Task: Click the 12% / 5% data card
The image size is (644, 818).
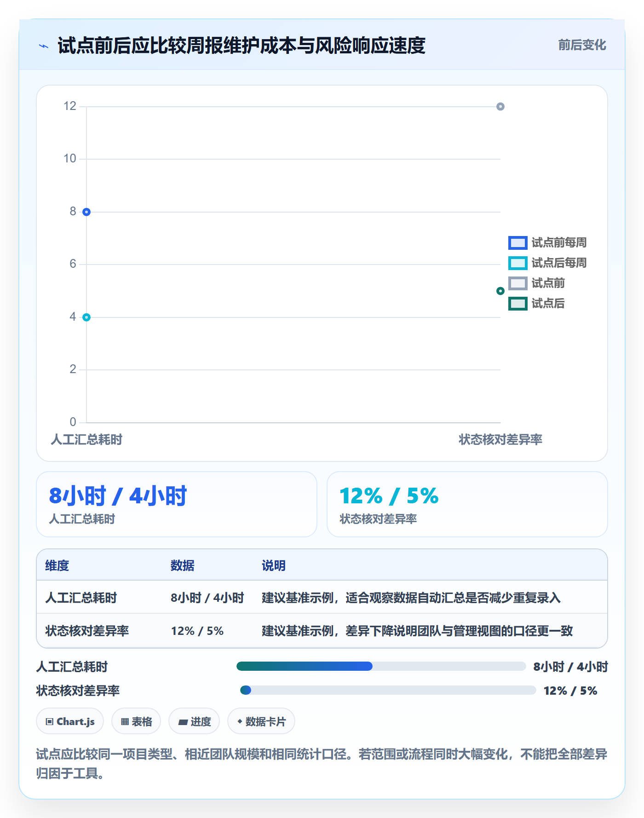Action: (x=467, y=504)
